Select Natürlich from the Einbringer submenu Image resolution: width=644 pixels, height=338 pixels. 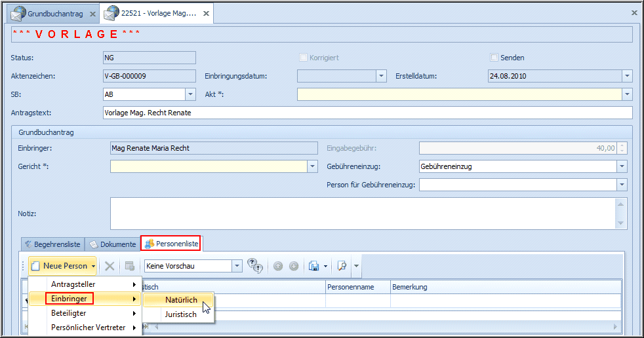click(181, 300)
